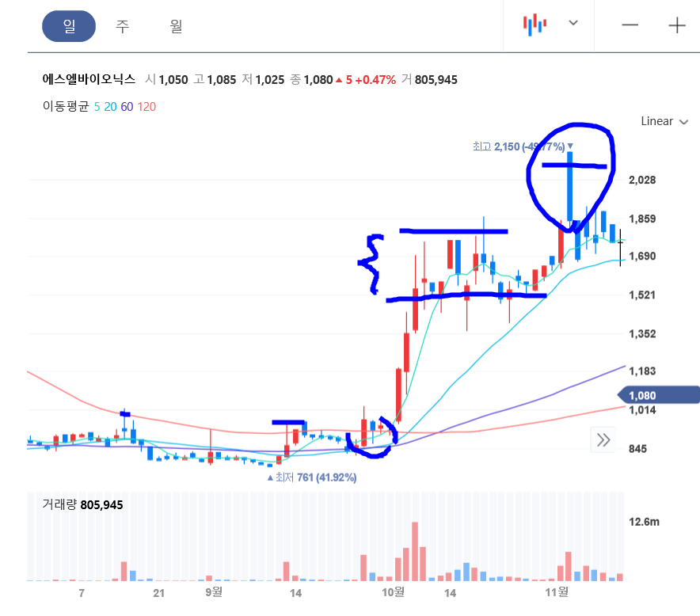This screenshot has width=700, height=616.
Task: Click the 최고 2,150 high price marker
Action: [523, 146]
